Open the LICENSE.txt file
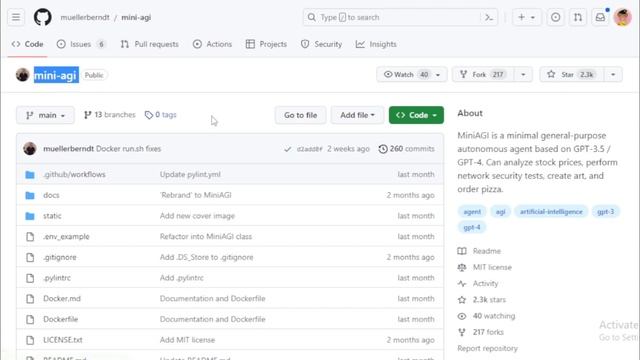The width and height of the screenshot is (640, 360). [x=63, y=340]
